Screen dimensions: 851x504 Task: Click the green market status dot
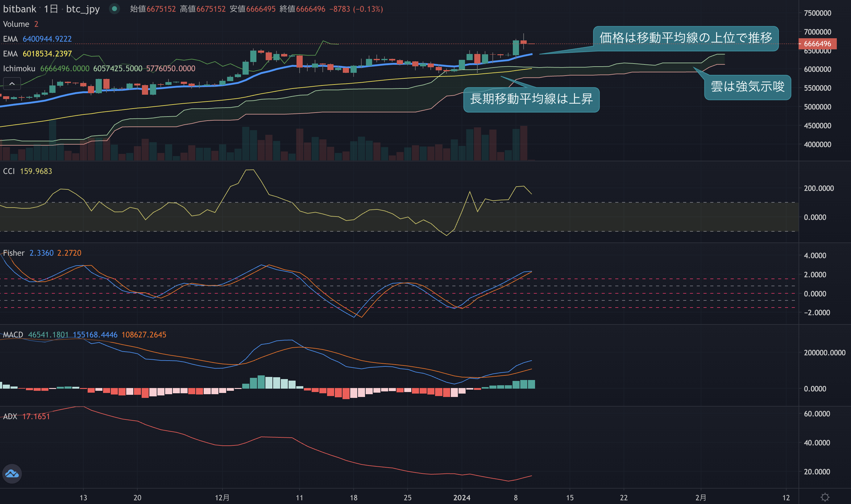click(x=114, y=9)
